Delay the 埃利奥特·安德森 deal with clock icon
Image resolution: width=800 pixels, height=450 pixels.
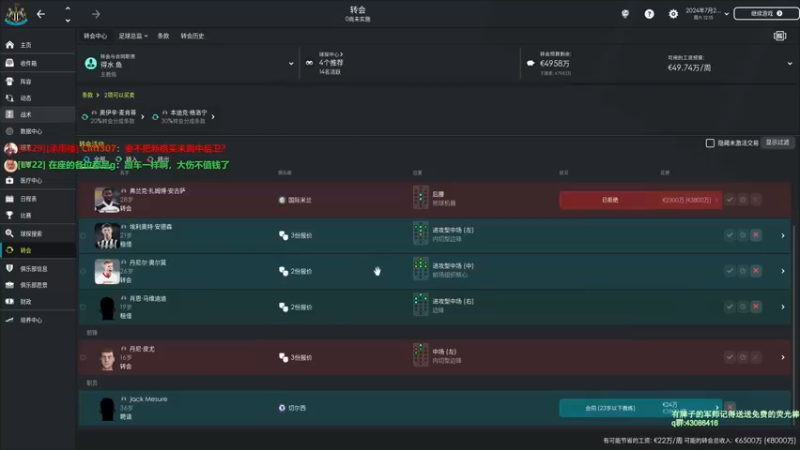click(743, 235)
